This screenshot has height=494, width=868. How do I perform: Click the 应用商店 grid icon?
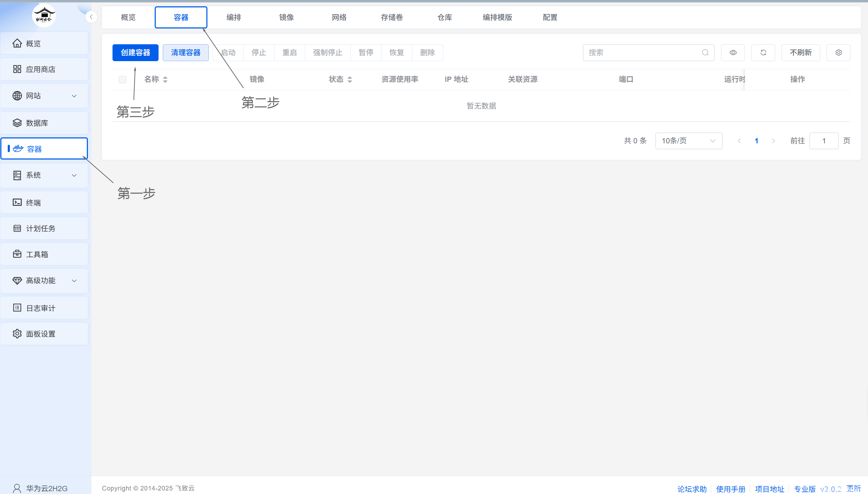(17, 69)
